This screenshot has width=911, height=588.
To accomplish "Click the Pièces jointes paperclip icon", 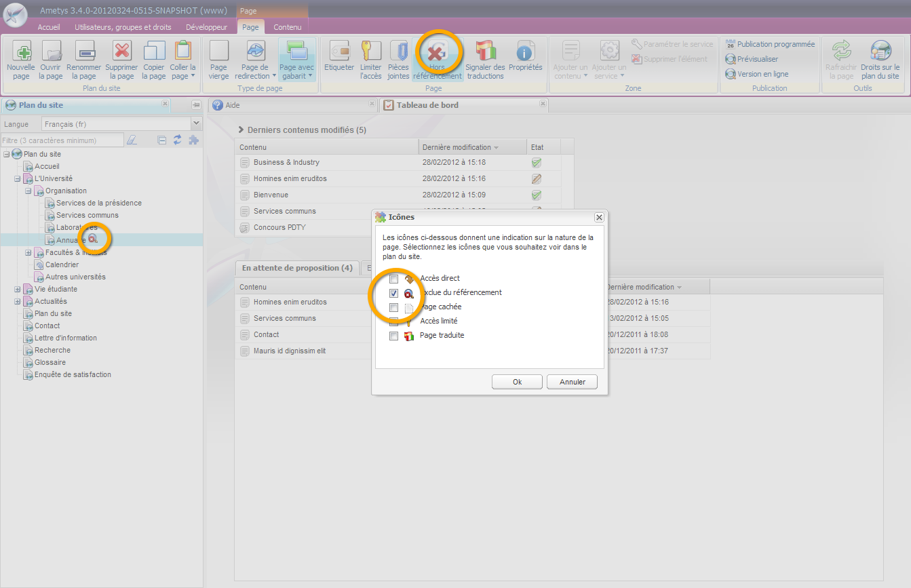I will (x=398, y=52).
